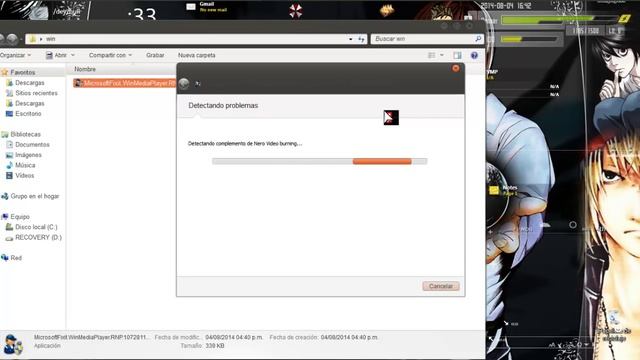This screenshot has height=360, width=640.
Task: Open the address bar history dropdown
Action: (351, 39)
